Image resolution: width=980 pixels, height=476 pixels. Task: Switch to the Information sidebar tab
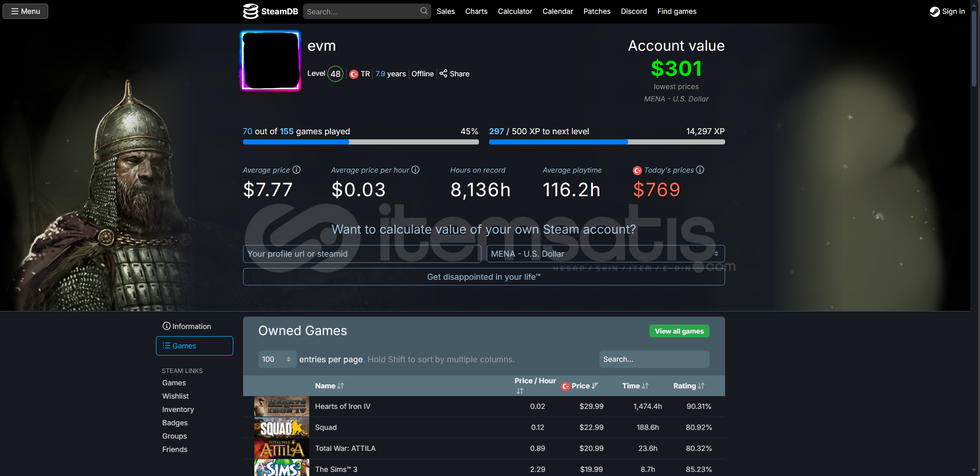tap(194, 326)
